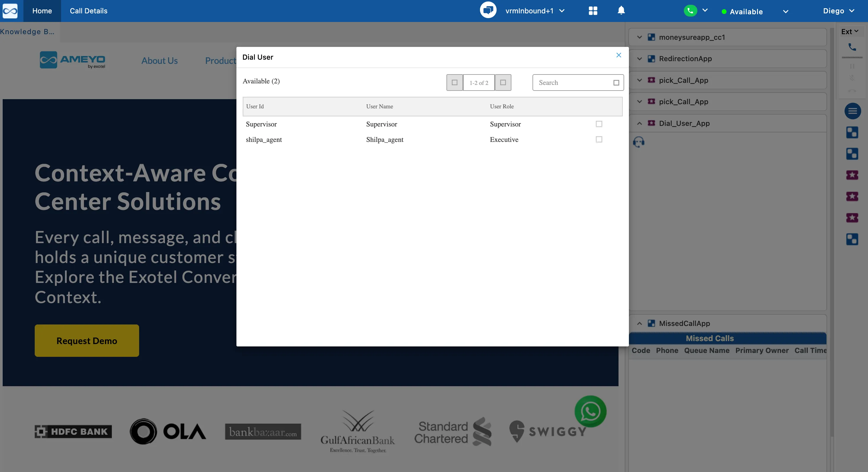
Task: Open the About Us menu link
Action: click(159, 61)
